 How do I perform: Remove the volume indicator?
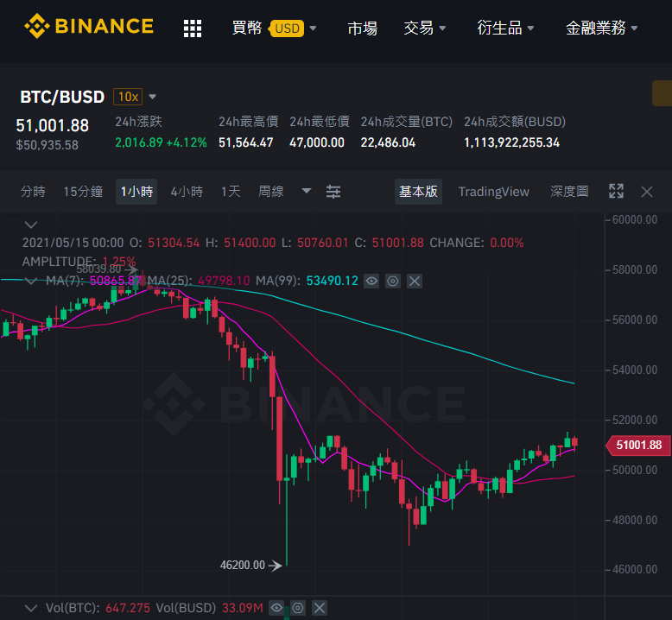(x=320, y=608)
